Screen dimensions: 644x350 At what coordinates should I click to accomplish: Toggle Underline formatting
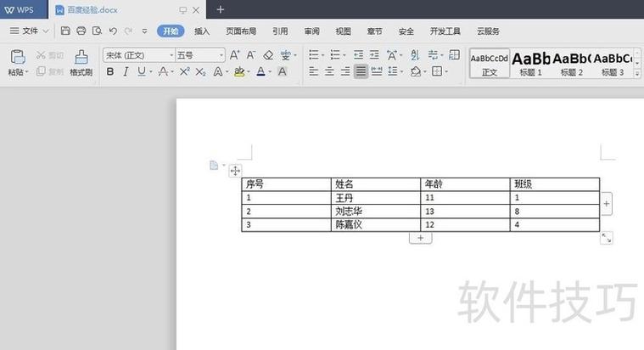[142, 71]
